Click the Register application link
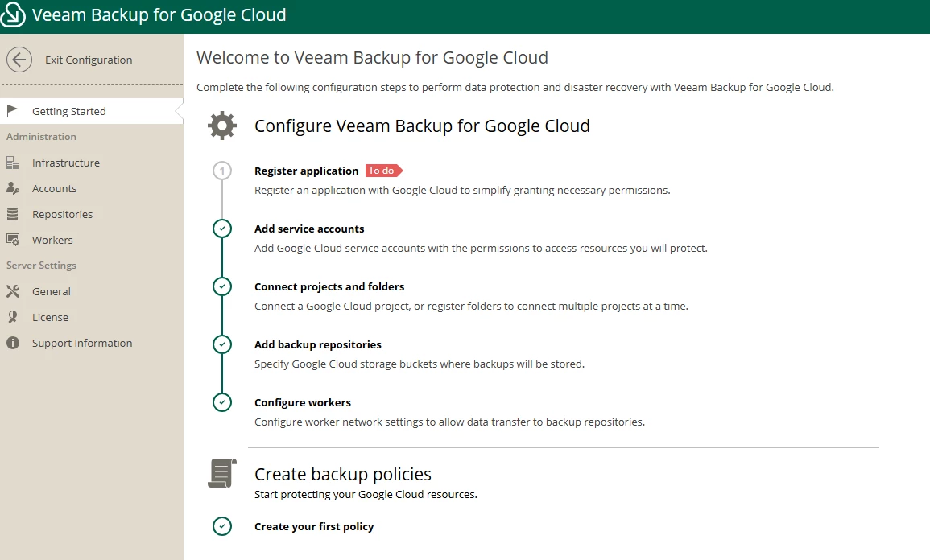 coord(306,171)
